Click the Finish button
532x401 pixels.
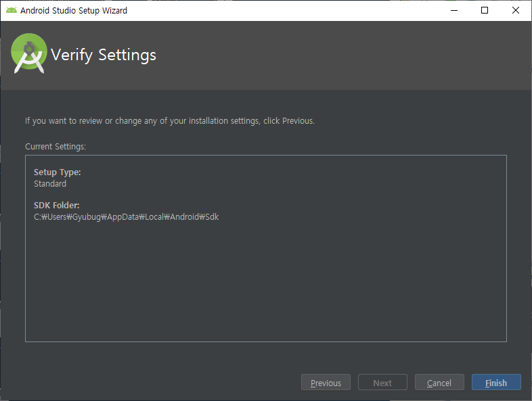tap(496, 382)
